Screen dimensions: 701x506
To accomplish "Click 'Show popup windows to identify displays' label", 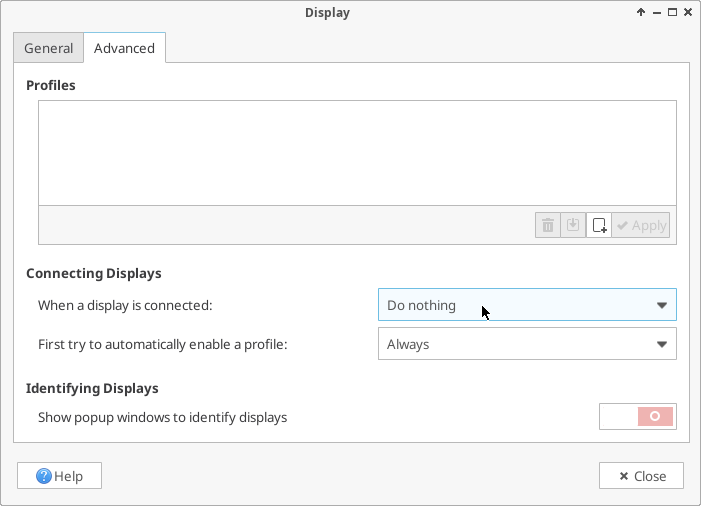I will point(163,417).
